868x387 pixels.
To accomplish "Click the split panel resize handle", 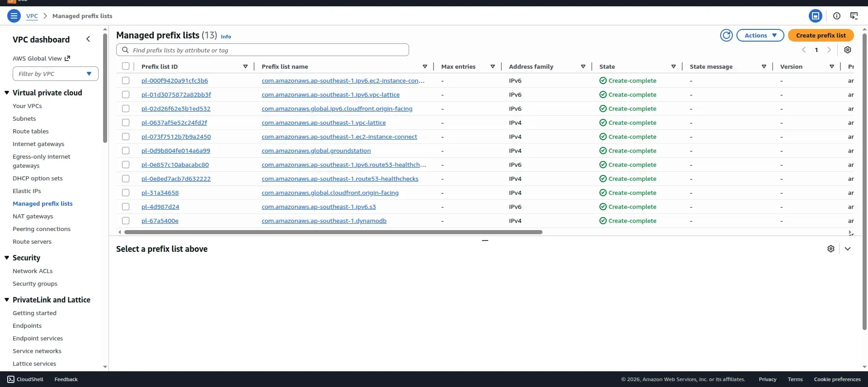I will [485, 241].
